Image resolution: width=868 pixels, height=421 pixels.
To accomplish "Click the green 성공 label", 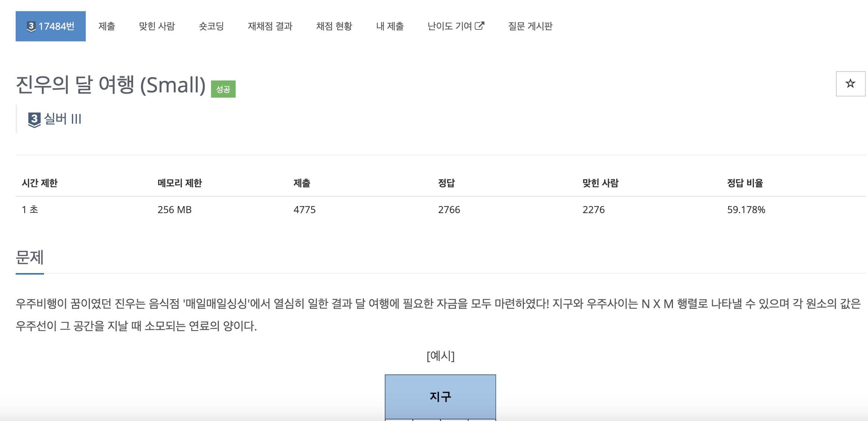I will coord(223,89).
